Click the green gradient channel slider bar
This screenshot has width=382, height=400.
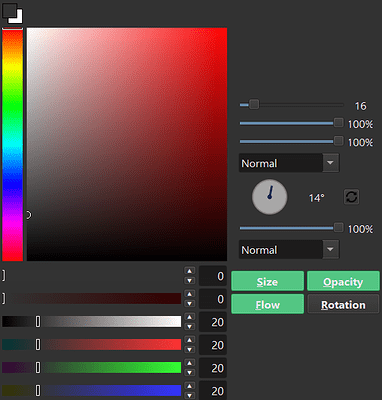92,367
